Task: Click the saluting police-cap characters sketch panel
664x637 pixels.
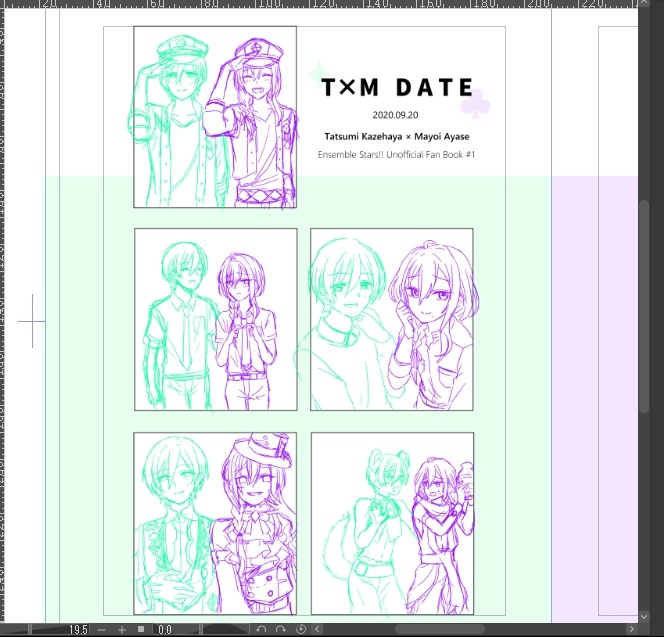Action: click(x=215, y=117)
